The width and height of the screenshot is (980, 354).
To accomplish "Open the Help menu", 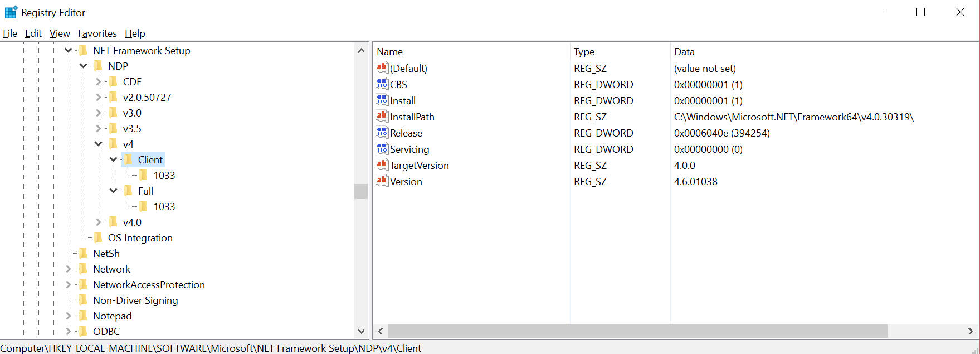I will click(x=135, y=33).
